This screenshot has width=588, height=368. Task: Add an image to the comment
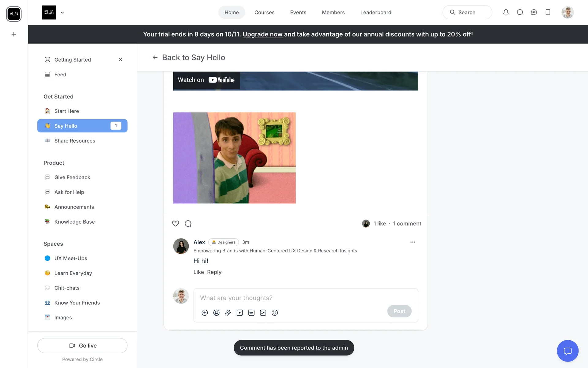point(263,312)
